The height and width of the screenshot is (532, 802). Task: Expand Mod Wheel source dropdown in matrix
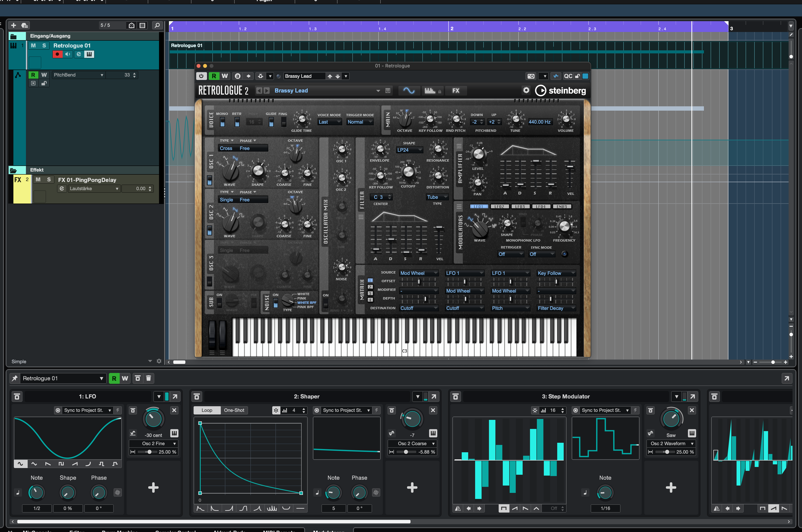pos(419,273)
